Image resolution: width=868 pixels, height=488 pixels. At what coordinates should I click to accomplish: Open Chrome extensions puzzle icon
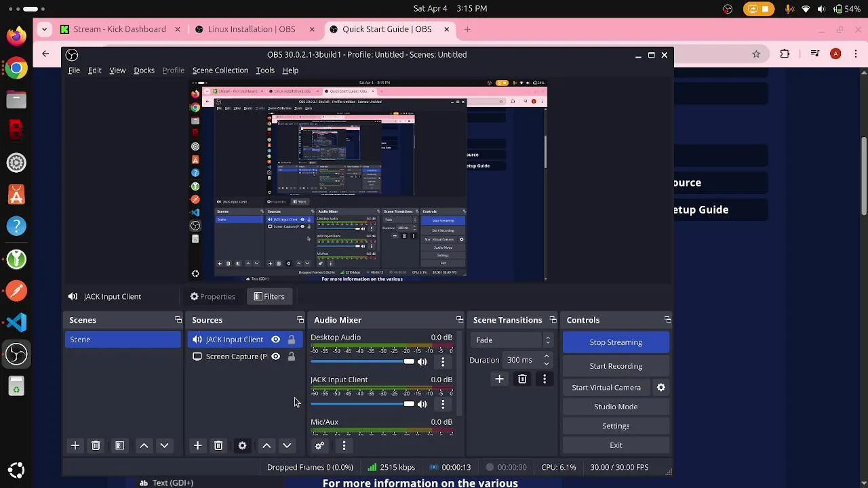(x=785, y=54)
